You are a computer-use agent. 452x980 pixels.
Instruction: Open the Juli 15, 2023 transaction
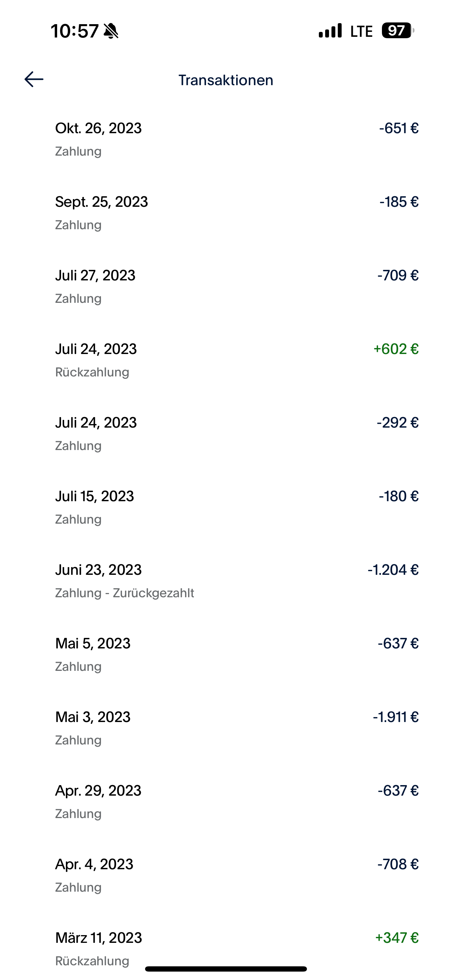(x=236, y=507)
